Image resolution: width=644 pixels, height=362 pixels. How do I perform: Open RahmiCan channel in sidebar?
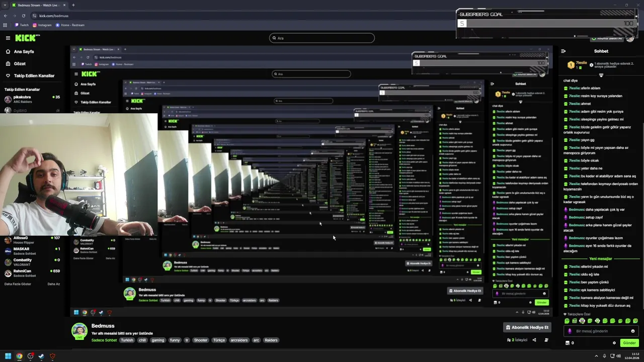pos(31,273)
